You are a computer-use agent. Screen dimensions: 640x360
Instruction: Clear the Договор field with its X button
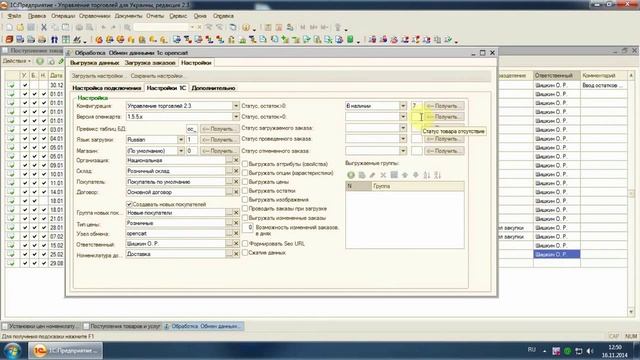click(x=236, y=192)
